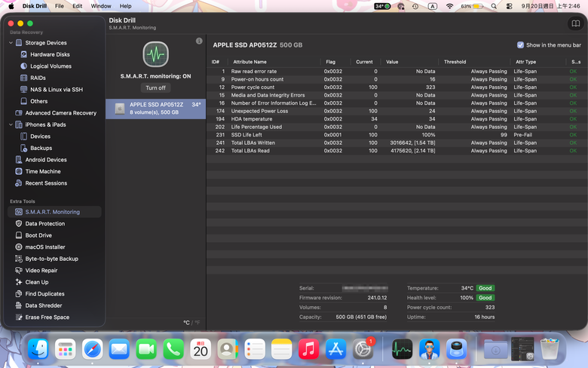Sort by the Current column header
The image size is (588, 368).
[364, 62]
